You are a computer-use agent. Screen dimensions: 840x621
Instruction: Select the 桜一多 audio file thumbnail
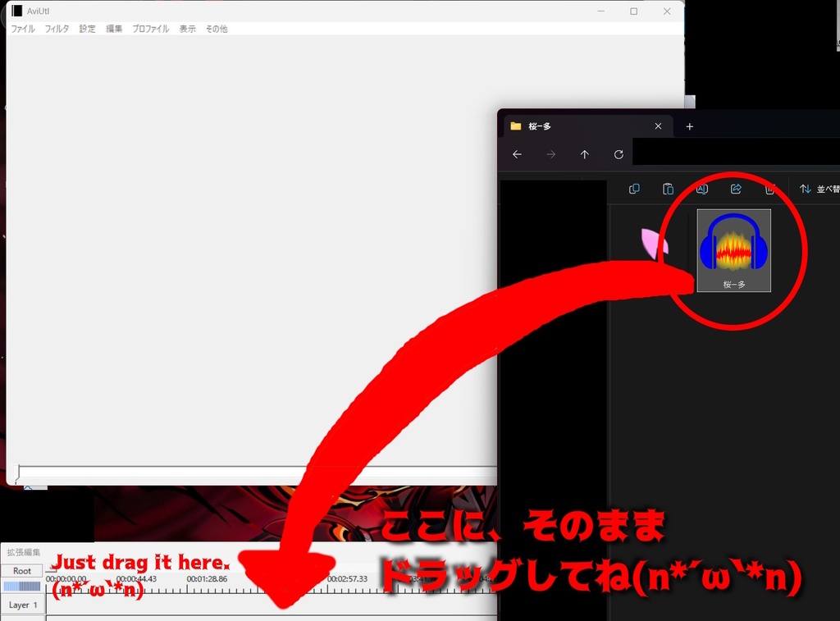tap(733, 250)
